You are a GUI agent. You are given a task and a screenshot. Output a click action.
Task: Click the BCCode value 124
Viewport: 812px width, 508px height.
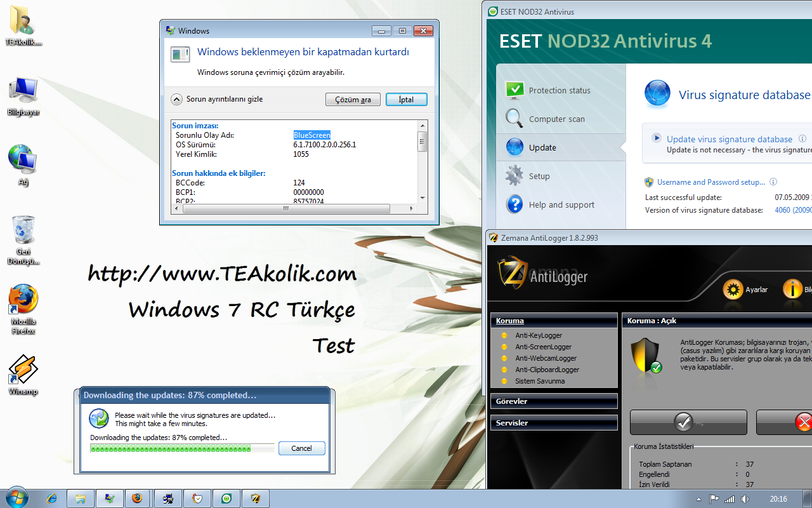(x=299, y=183)
